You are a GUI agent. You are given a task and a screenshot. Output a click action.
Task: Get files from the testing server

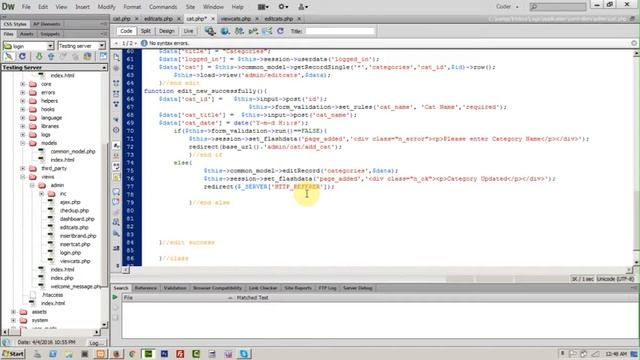(39, 56)
